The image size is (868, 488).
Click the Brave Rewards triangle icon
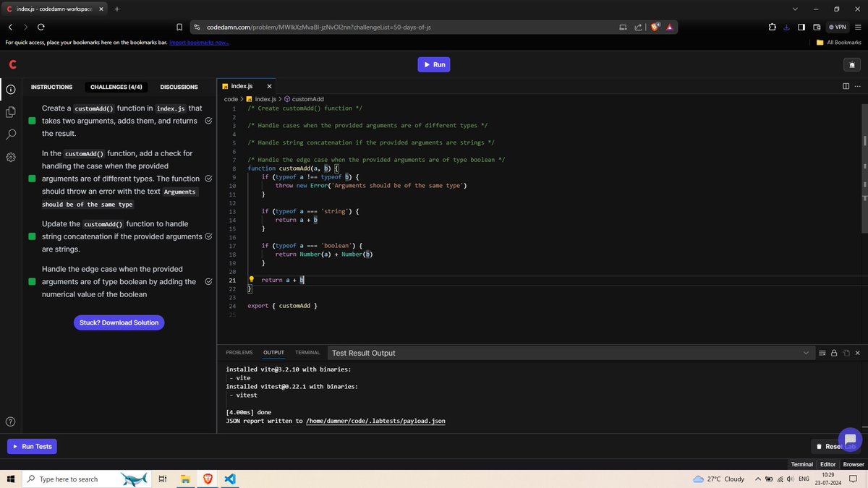click(670, 27)
